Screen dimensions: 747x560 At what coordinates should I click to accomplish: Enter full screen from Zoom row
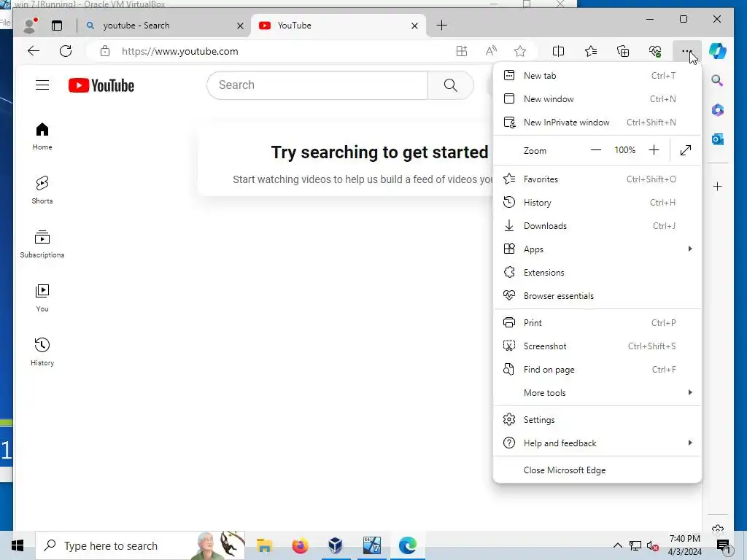click(x=686, y=150)
